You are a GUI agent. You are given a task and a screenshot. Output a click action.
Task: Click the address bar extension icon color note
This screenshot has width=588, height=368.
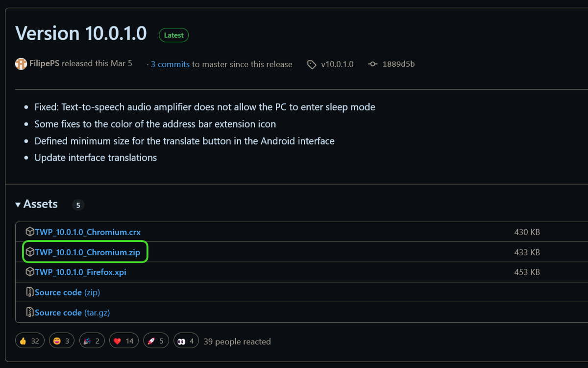pyautogui.click(x=155, y=124)
